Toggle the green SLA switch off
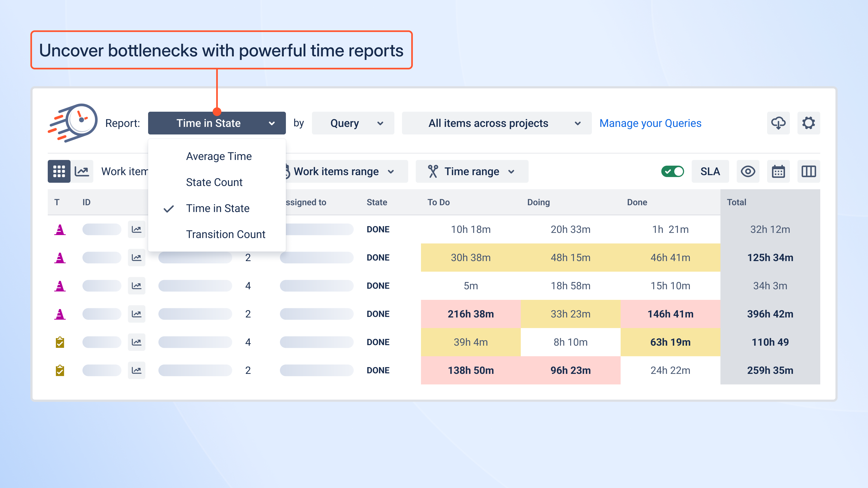Screen dimensions: 868x488 pyautogui.click(x=673, y=171)
